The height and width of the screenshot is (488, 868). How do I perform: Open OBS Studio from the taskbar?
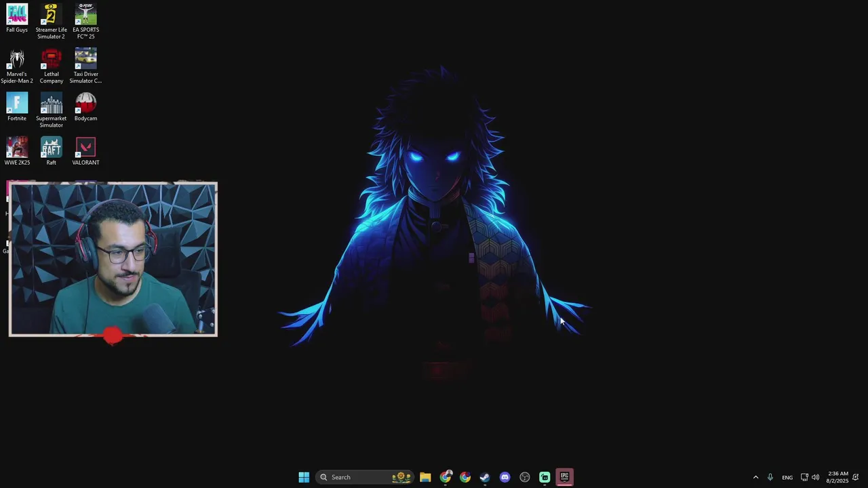click(x=525, y=477)
